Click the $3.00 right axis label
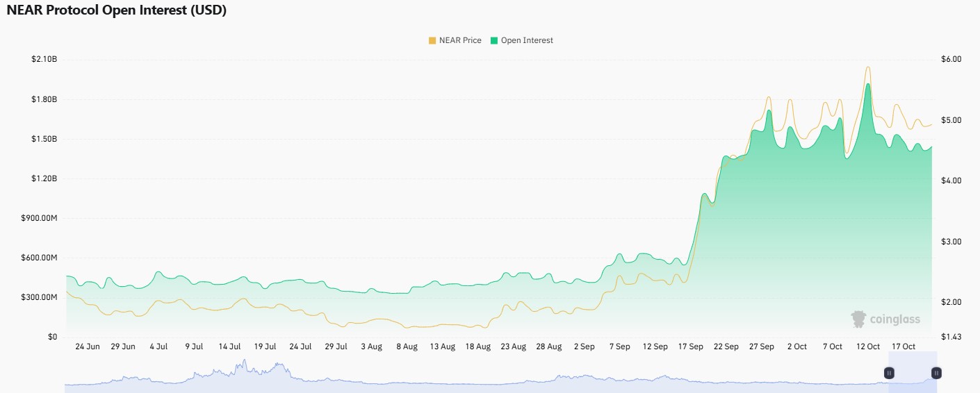 [951, 242]
